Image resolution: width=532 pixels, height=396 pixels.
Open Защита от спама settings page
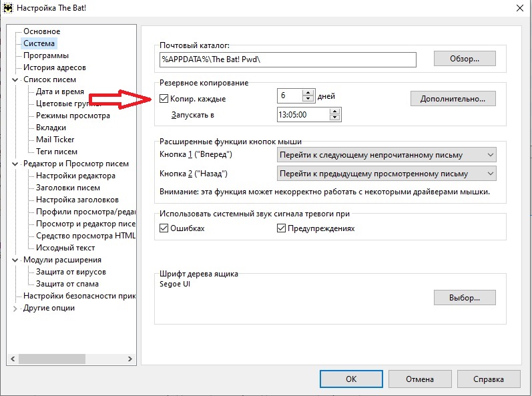click(x=67, y=284)
